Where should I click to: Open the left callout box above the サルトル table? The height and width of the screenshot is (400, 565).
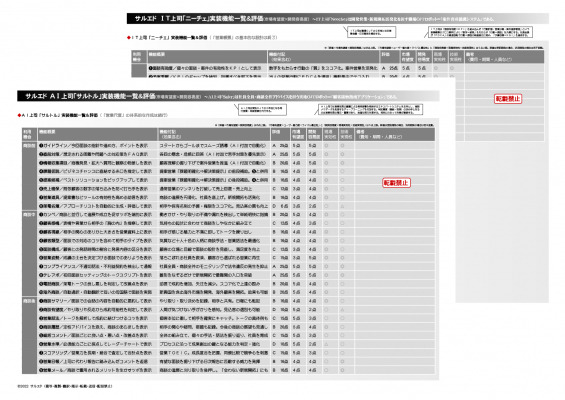(x=262, y=110)
